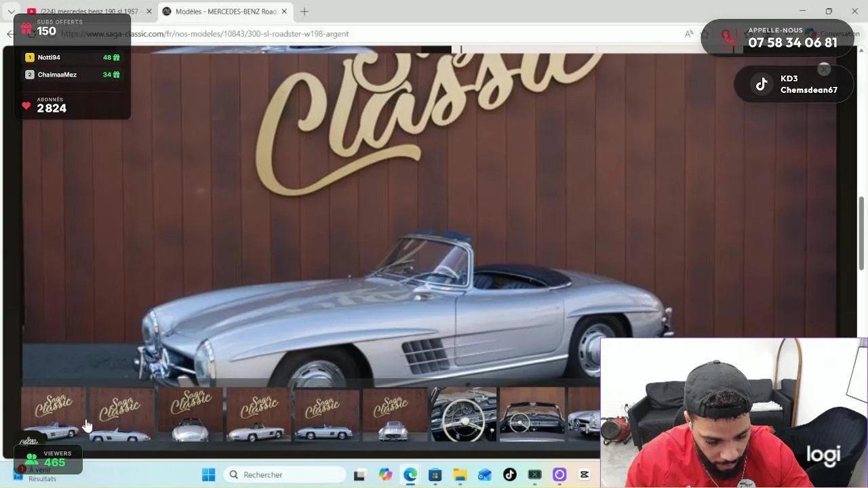The width and height of the screenshot is (868, 488).
Task: Open the Windows Start menu
Action: (x=208, y=474)
